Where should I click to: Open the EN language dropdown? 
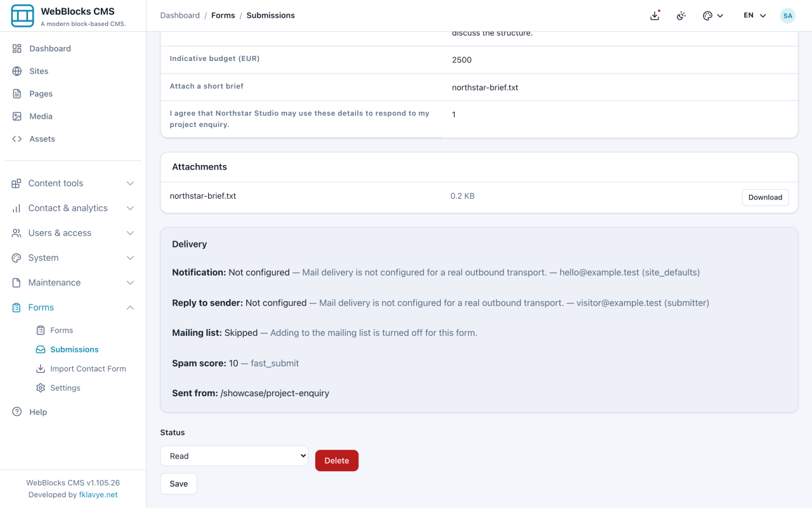(x=755, y=15)
